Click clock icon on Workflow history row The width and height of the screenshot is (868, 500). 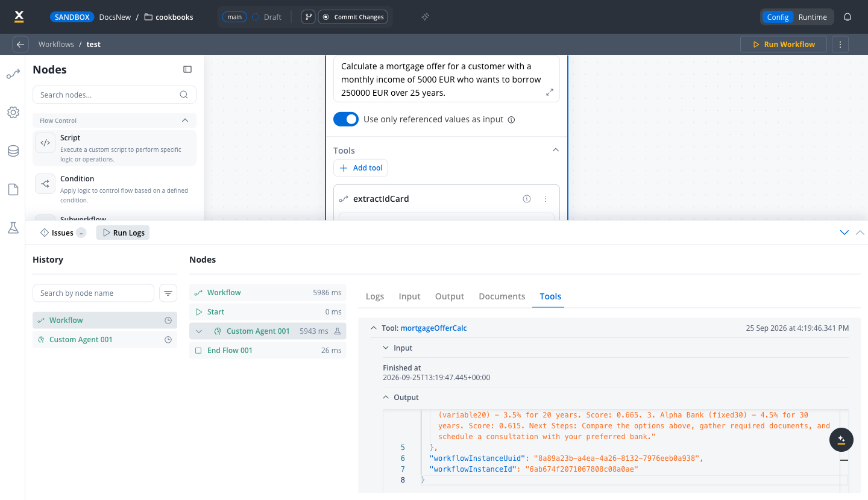pyautogui.click(x=168, y=320)
